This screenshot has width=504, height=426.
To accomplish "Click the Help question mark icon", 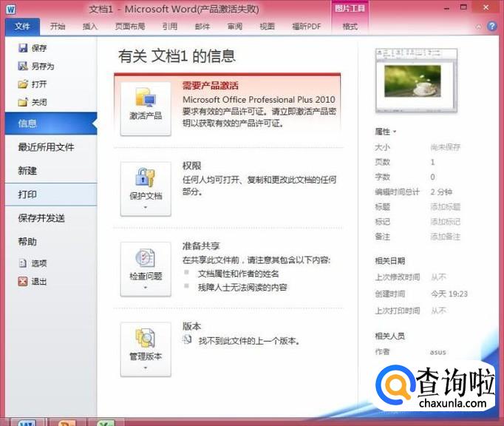I will tap(492, 26).
